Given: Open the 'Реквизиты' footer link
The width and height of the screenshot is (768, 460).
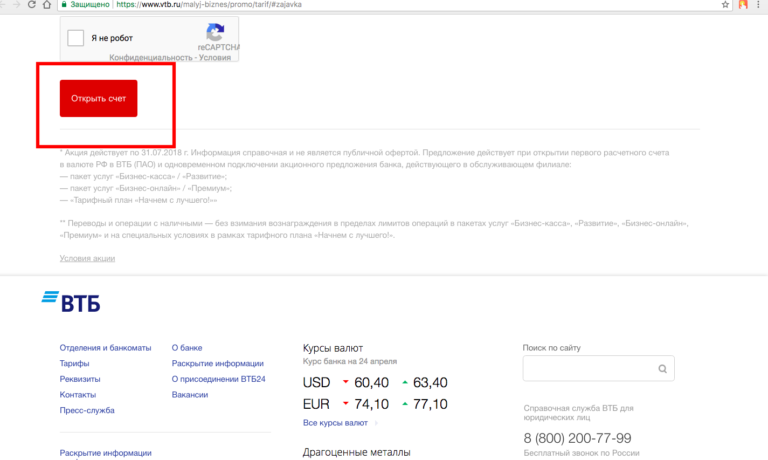Looking at the screenshot, I should tap(80, 379).
